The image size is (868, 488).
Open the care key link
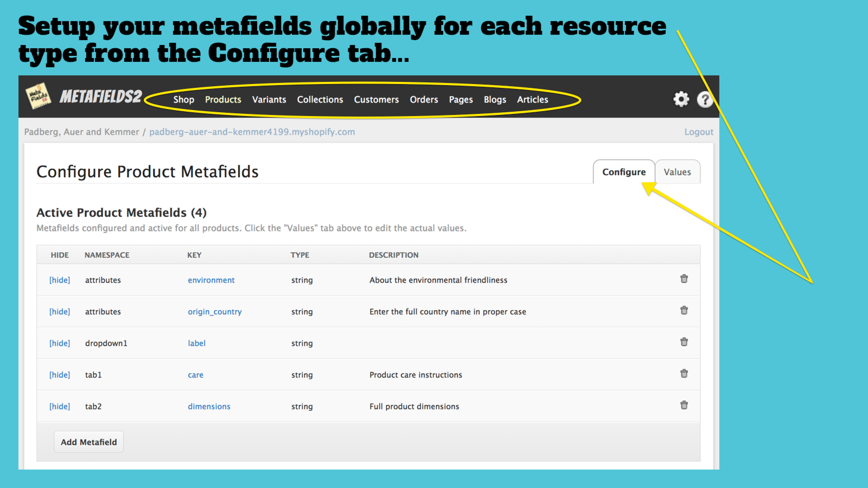pyautogui.click(x=195, y=375)
